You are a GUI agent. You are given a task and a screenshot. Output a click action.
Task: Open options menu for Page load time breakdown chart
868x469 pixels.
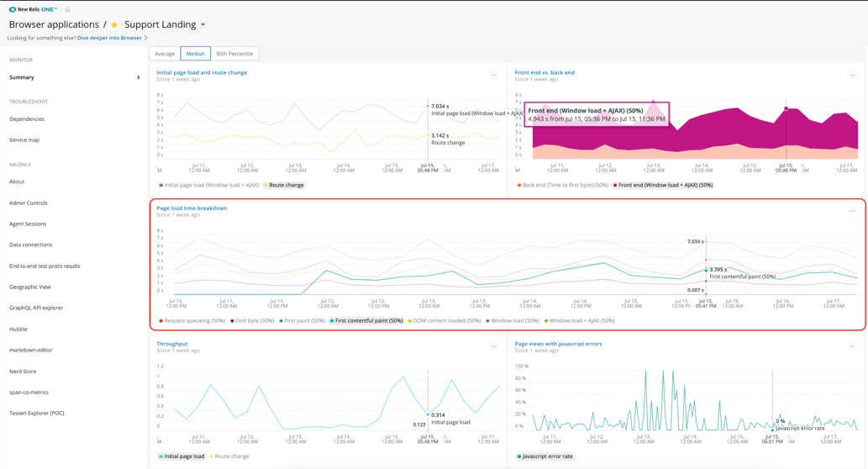tap(853, 211)
